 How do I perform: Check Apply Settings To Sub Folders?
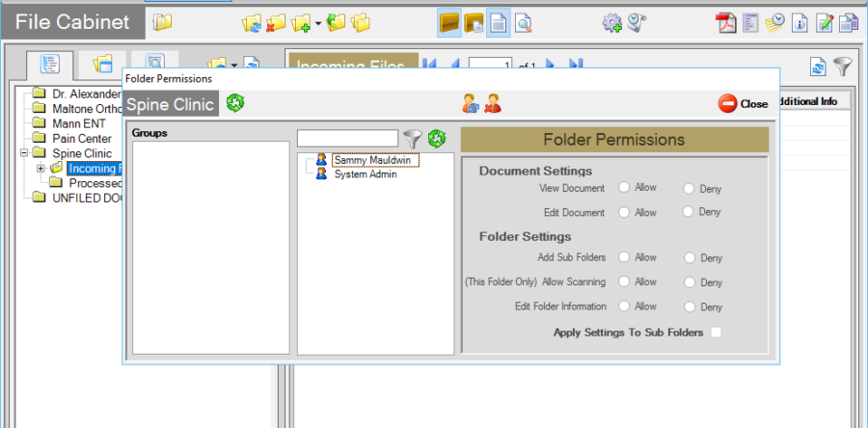[716, 333]
